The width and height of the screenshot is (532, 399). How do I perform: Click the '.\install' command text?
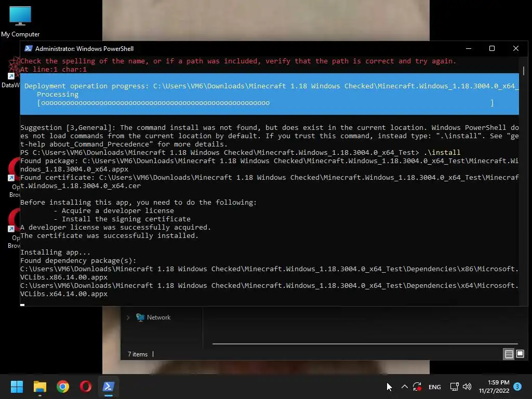tap(442, 152)
